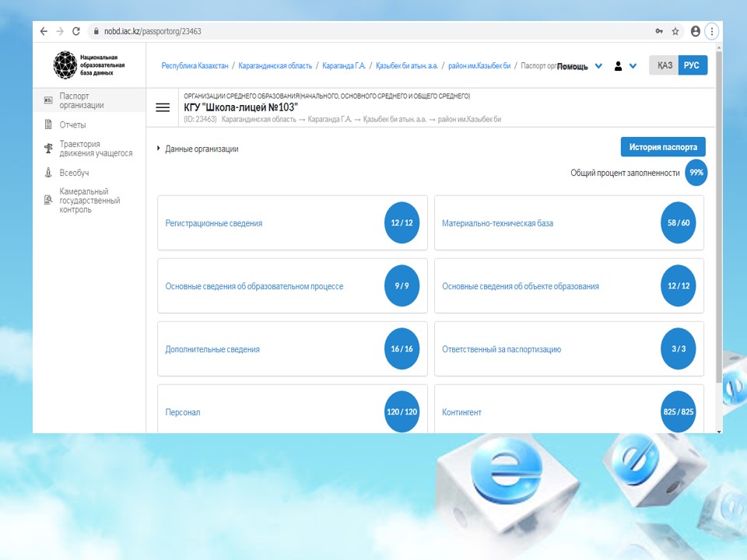Switch interface language to РУС
Viewport: 747px width, 560px height.
[692, 65]
